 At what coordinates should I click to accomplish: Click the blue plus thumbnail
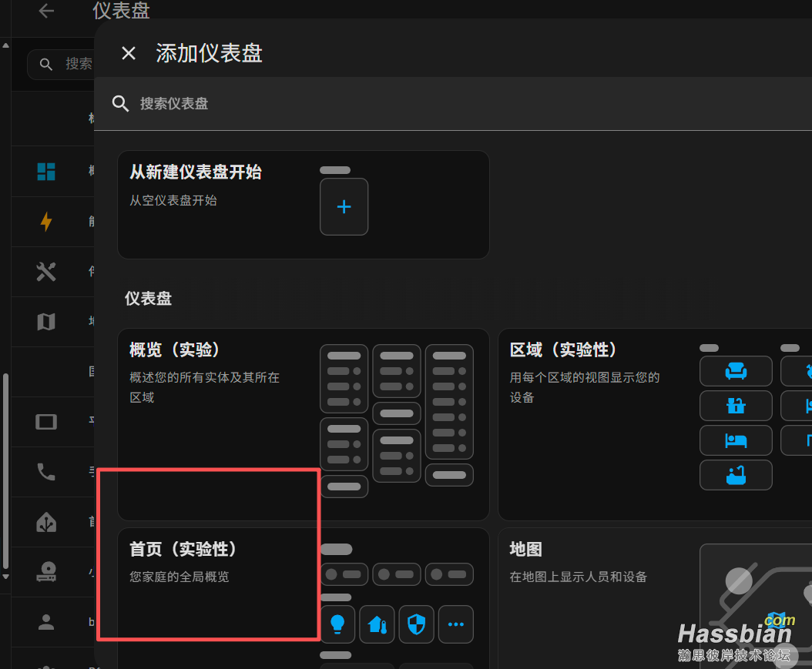pyautogui.click(x=344, y=207)
